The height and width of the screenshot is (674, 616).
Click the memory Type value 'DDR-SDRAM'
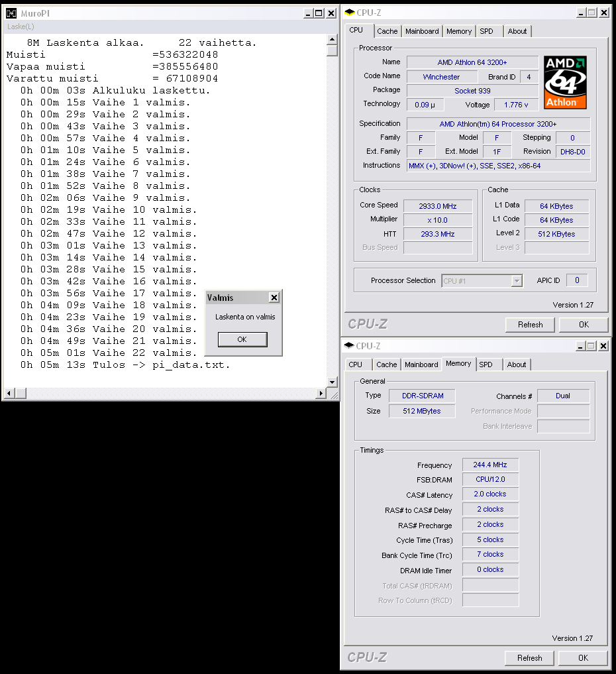click(423, 396)
